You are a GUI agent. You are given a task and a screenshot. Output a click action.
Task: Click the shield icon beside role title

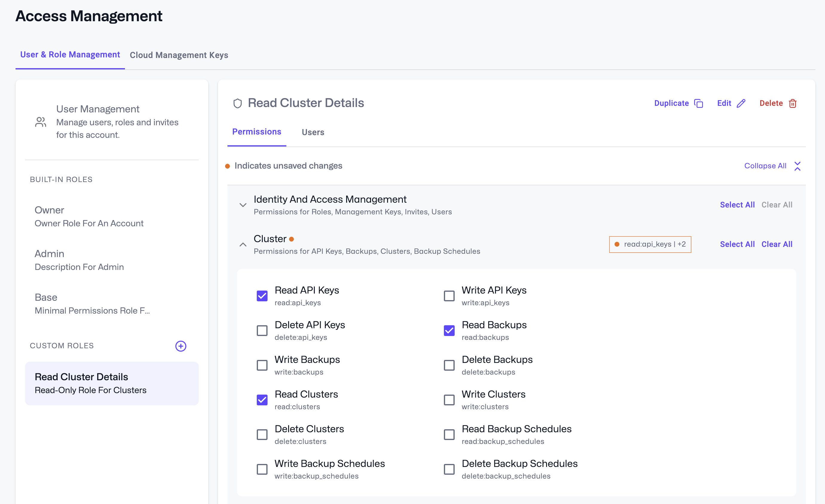pos(237,103)
